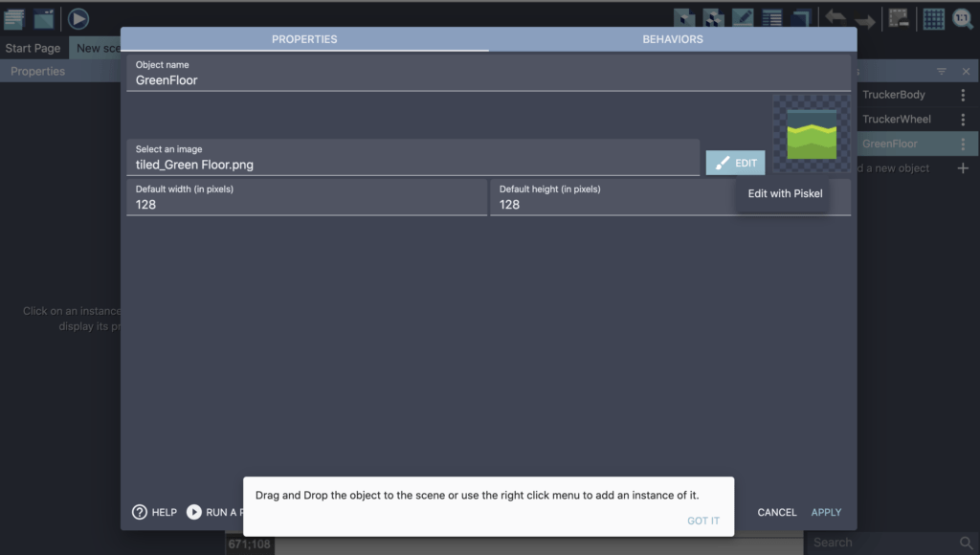Click the redo arrow in toolbar
The width and height of the screenshot is (980, 555).
pyautogui.click(x=865, y=21)
